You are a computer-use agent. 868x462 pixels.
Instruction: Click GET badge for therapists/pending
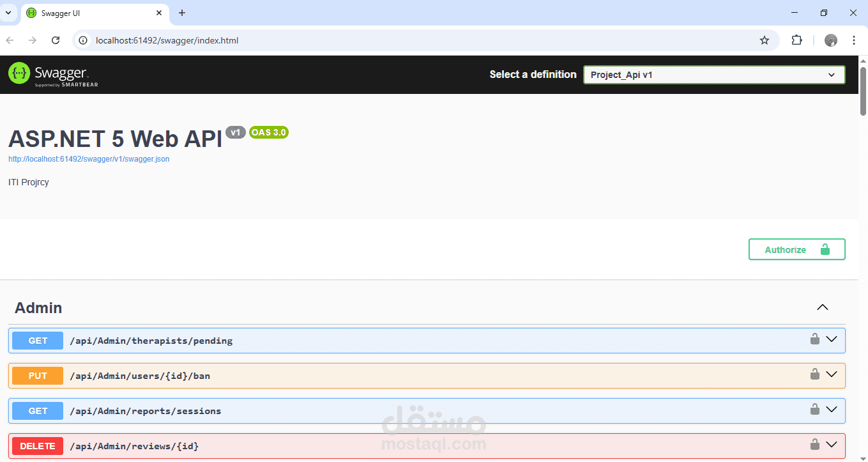pyautogui.click(x=38, y=341)
